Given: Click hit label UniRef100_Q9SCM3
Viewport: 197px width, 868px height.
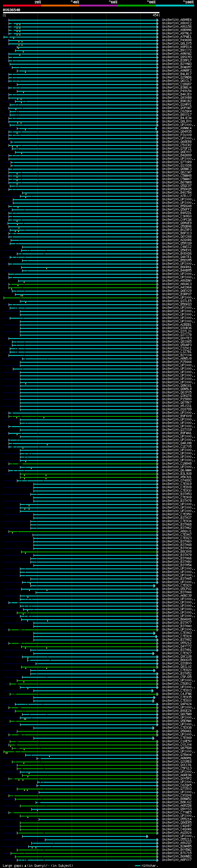Looking at the screenshot, I should pos(177,57).
